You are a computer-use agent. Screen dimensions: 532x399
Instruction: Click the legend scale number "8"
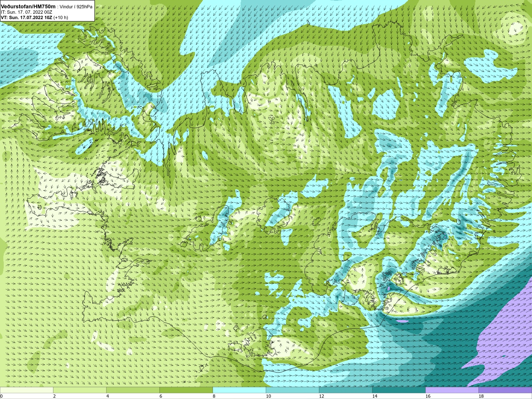tap(214, 397)
